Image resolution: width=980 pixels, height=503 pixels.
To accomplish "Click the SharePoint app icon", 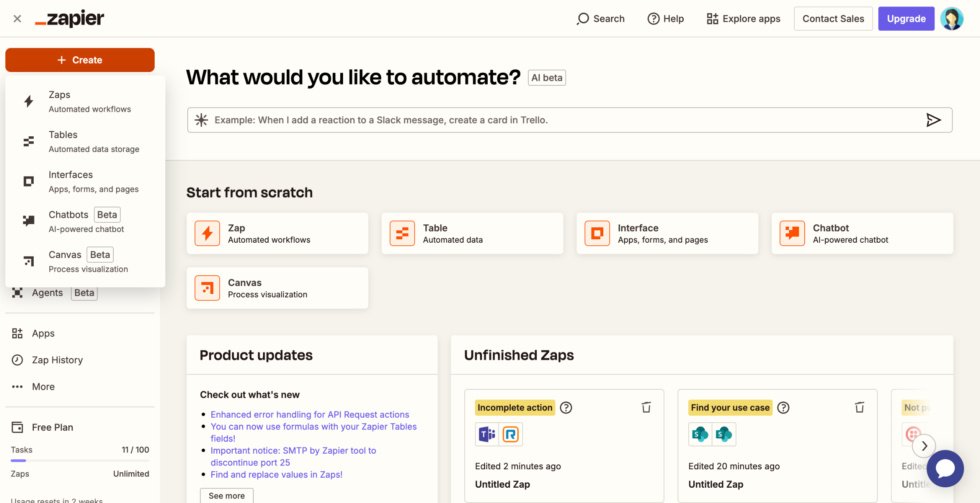I will pos(700,434).
